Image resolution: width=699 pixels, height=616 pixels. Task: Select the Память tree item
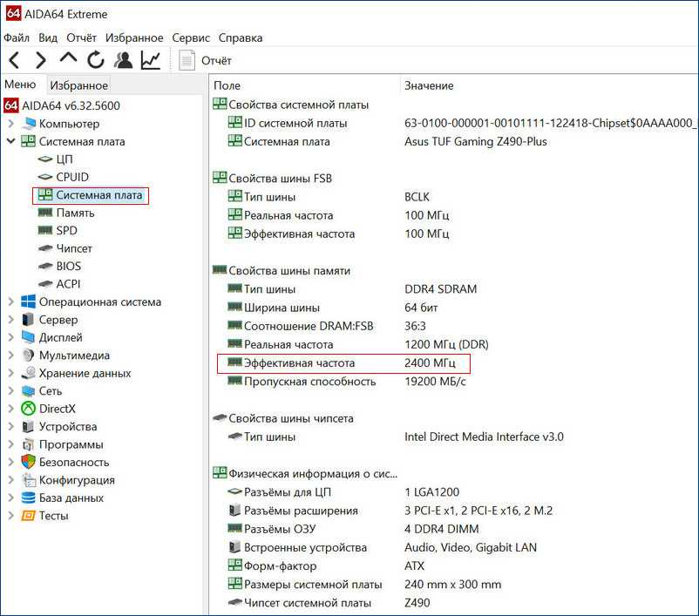pos(75,213)
